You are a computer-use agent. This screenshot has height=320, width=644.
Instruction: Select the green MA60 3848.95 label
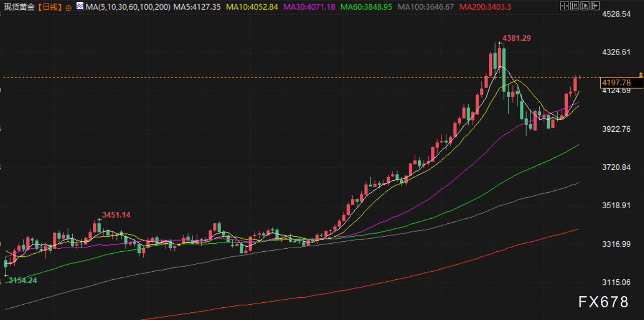[365, 7]
